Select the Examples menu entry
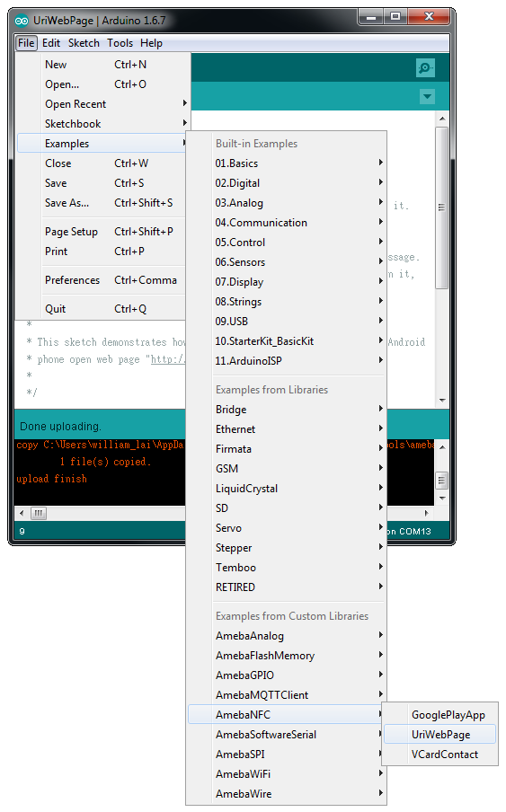506x812 pixels. coord(102,144)
